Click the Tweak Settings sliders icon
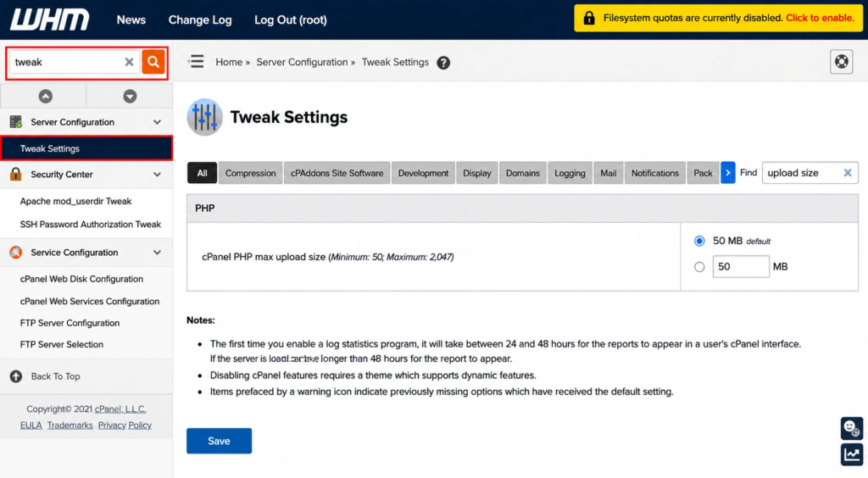This screenshot has width=868, height=478. (205, 117)
